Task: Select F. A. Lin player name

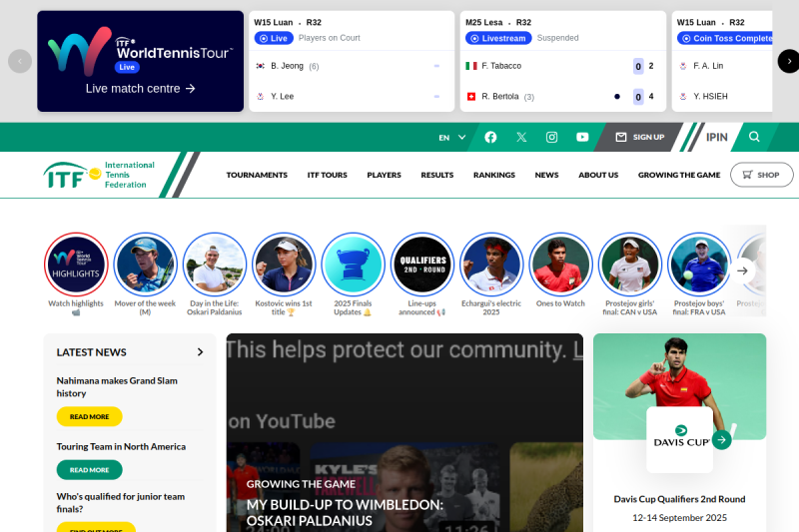Action: 708,66
